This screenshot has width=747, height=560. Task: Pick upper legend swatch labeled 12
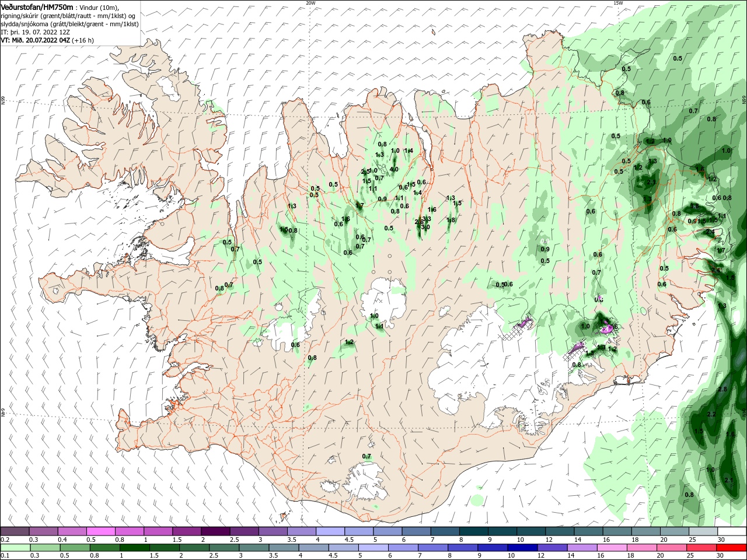[560, 531]
